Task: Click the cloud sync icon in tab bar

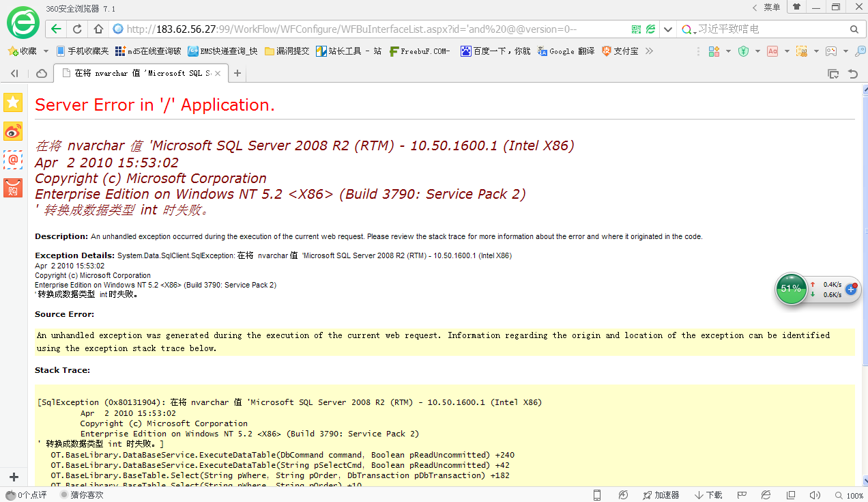Action: click(x=42, y=73)
